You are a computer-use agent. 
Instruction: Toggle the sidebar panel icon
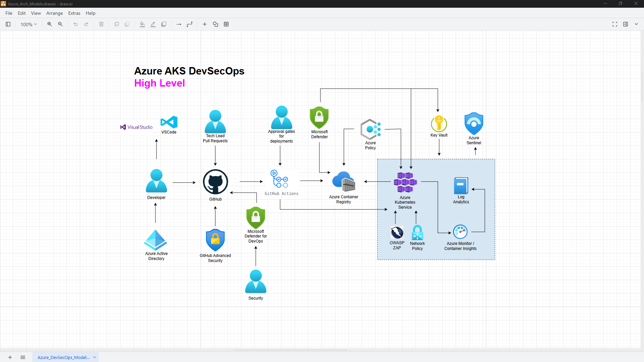click(8, 24)
